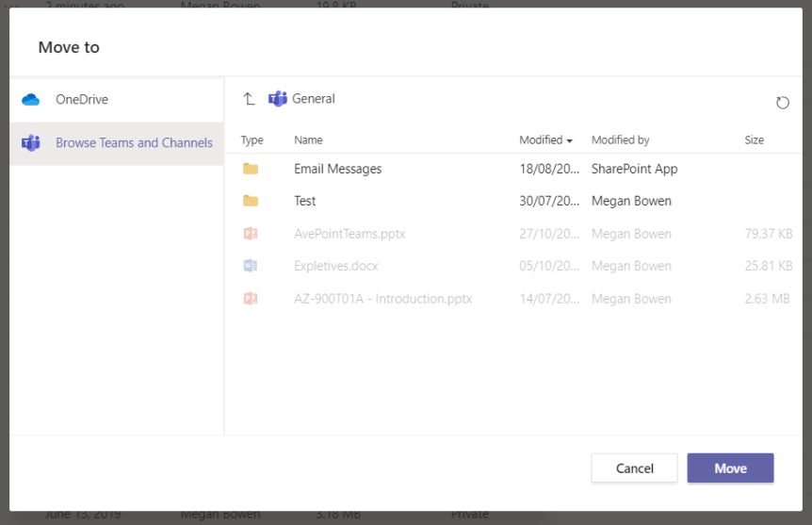Click the AvePointTeams PowerPoint file icon

pyautogui.click(x=251, y=234)
